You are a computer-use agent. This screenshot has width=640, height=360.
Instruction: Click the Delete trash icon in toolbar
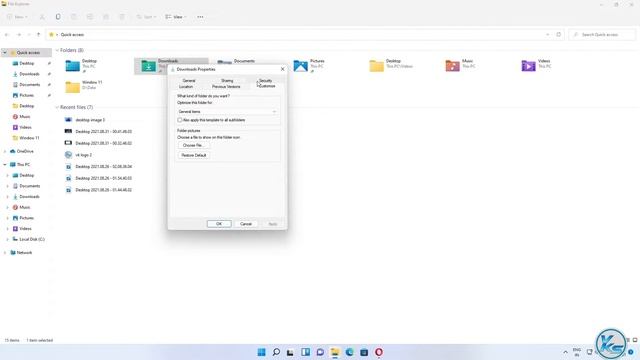(x=122, y=17)
